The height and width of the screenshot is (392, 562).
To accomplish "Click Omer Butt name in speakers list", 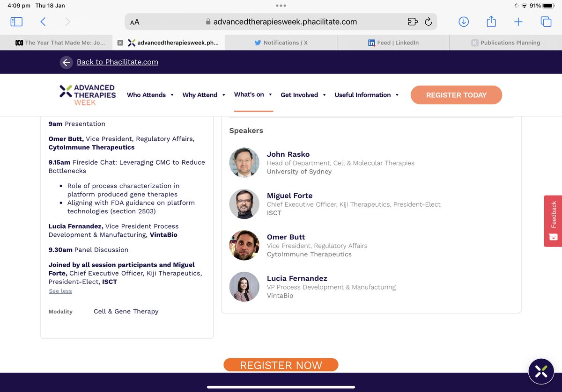I will coord(286,237).
